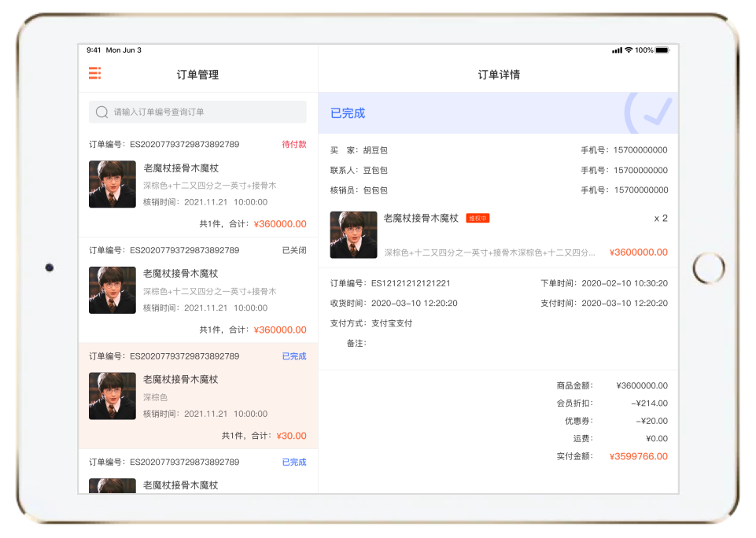The height and width of the screenshot is (538, 756).
Task: Click the 订单管理 header title
Action: [197, 76]
